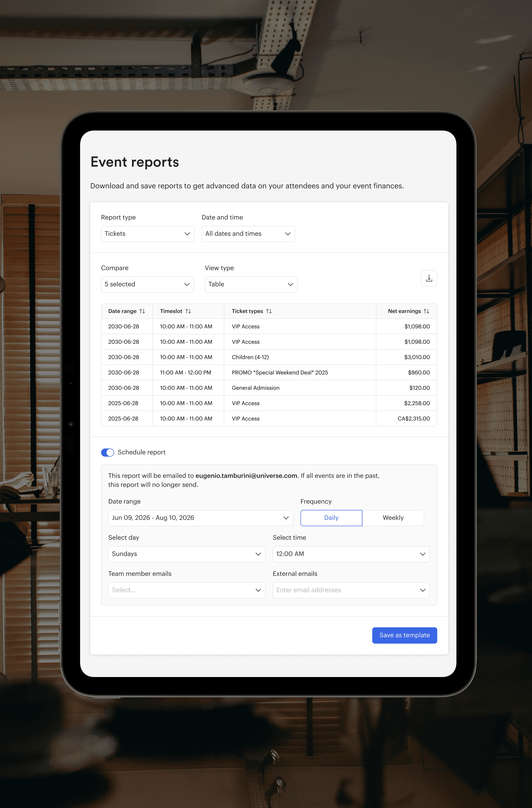Click chevron in Report type Tickets box

click(187, 234)
